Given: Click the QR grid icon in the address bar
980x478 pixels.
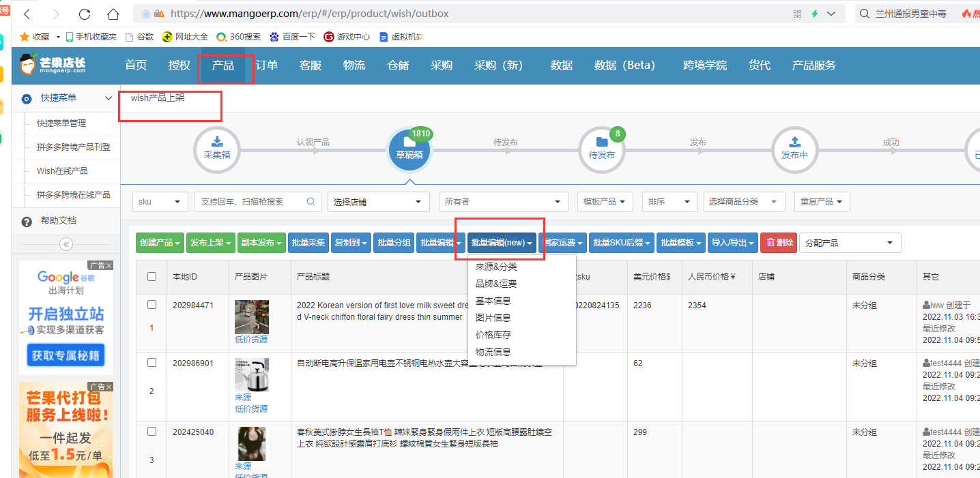Looking at the screenshot, I should pyautogui.click(x=798, y=14).
